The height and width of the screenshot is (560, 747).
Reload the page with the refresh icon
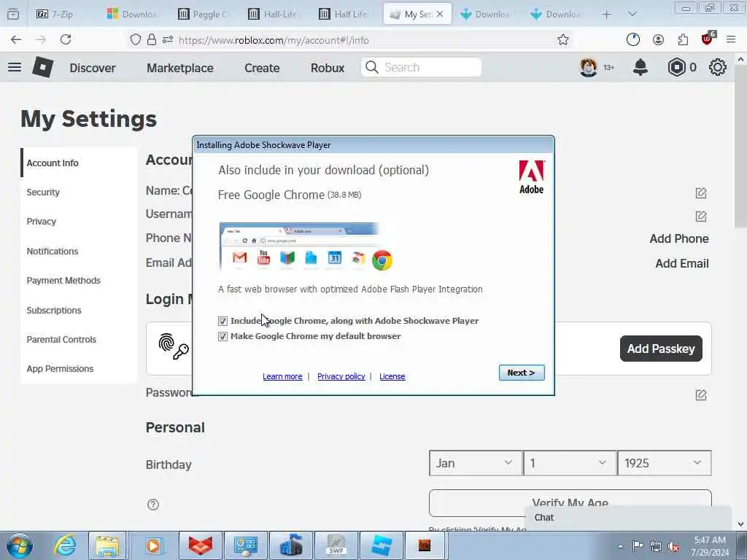66,40
